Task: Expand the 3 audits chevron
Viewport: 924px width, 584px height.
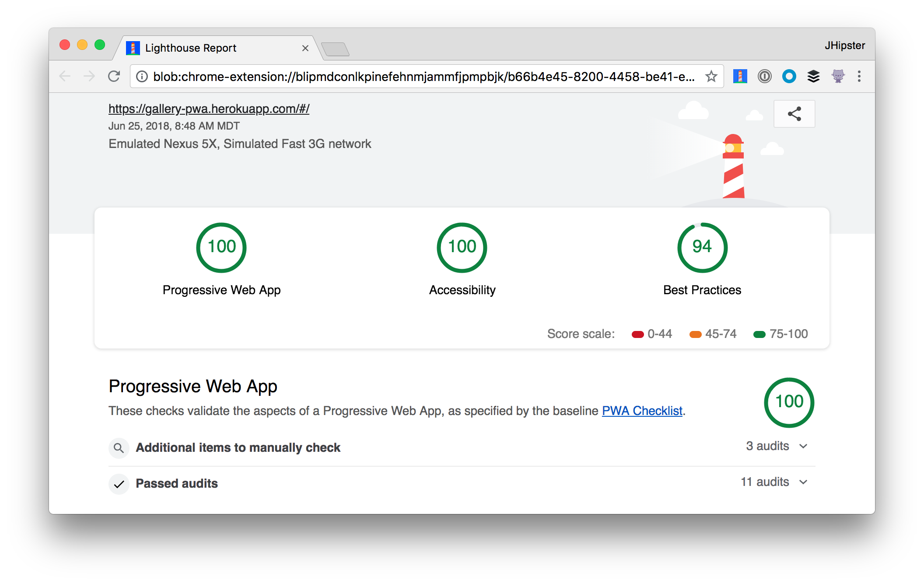Action: point(803,446)
